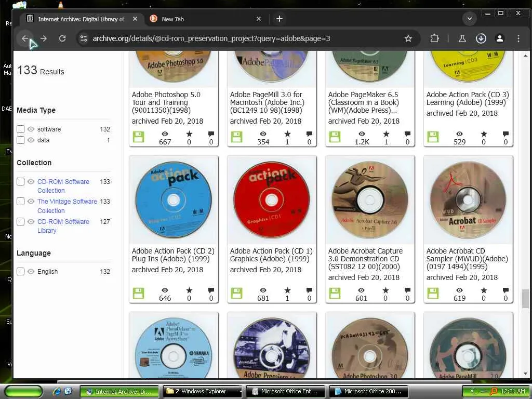Close the Internet Archive tab
The image size is (532, 399).
(x=135, y=19)
